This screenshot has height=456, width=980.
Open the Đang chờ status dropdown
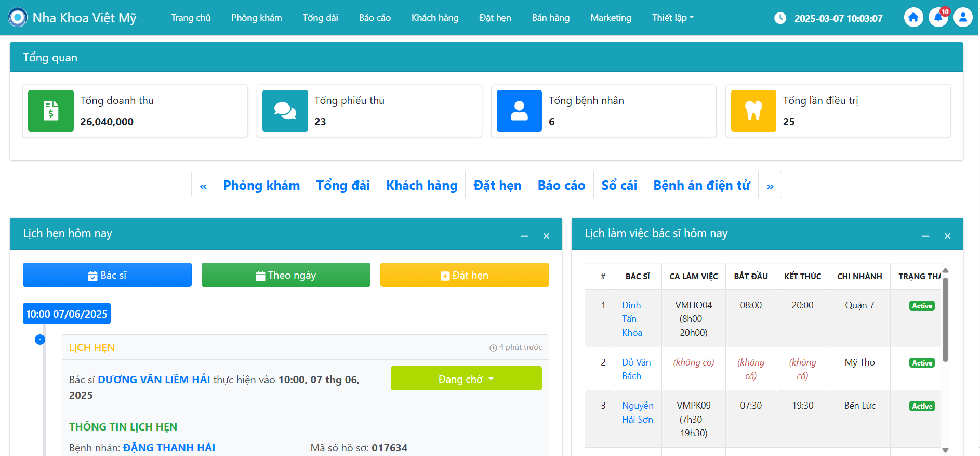[x=466, y=379]
